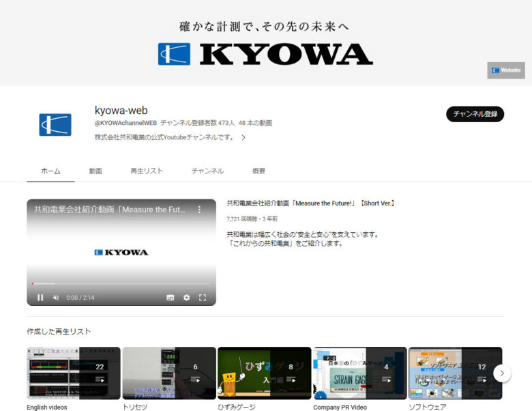This screenshot has height=411, width=532.
Task: Click the Company PR Video title
Action: 340,407
